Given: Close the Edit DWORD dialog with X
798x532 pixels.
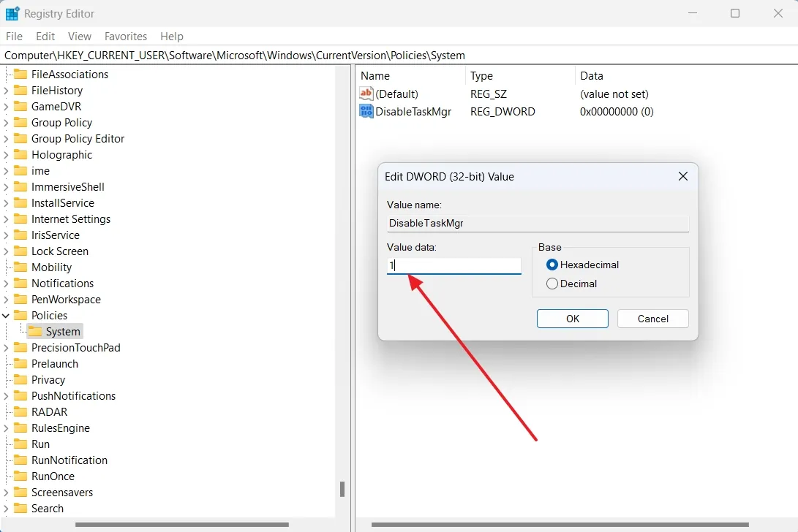Looking at the screenshot, I should pyautogui.click(x=683, y=176).
